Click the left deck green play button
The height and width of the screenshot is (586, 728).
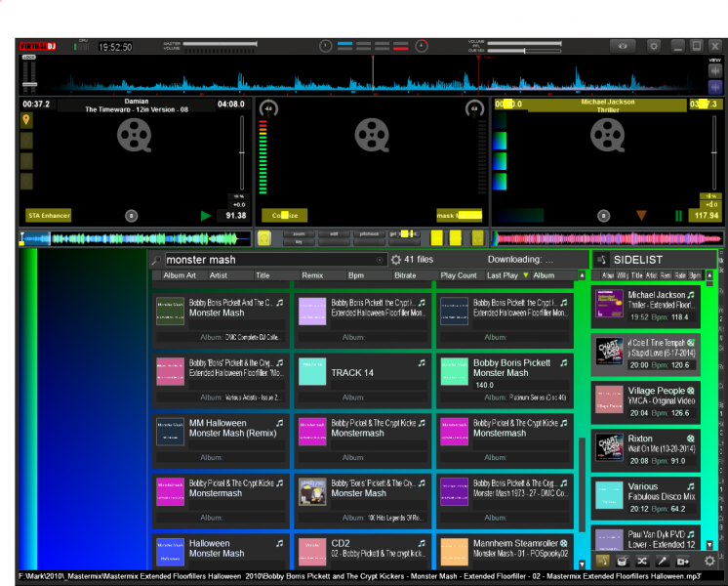(x=205, y=216)
